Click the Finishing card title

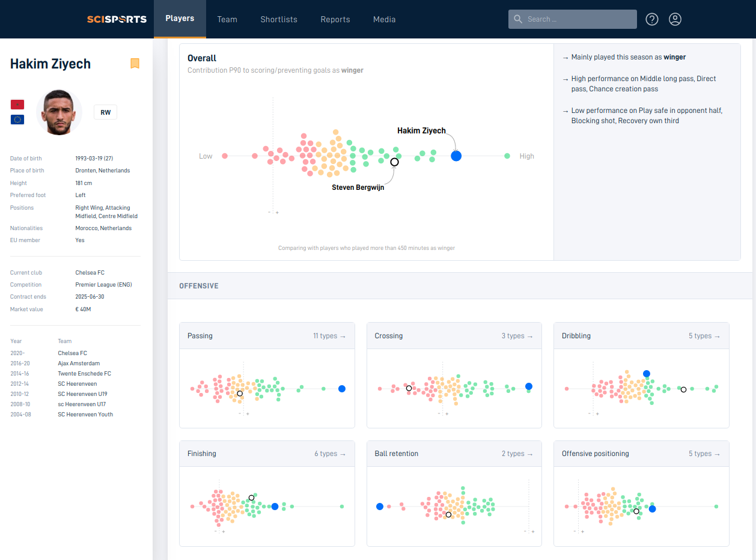pos(202,454)
